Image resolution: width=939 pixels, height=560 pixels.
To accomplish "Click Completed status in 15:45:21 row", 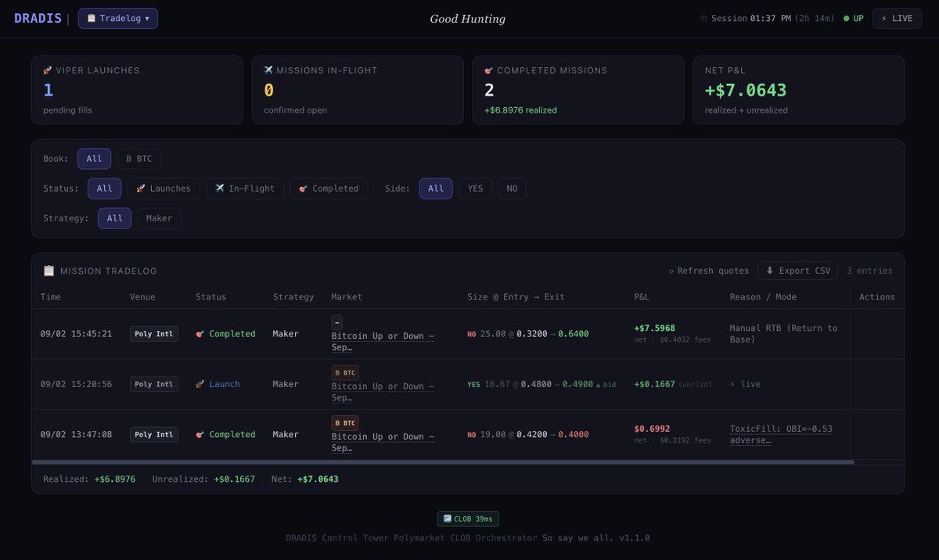I will click(x=225, y=334).
